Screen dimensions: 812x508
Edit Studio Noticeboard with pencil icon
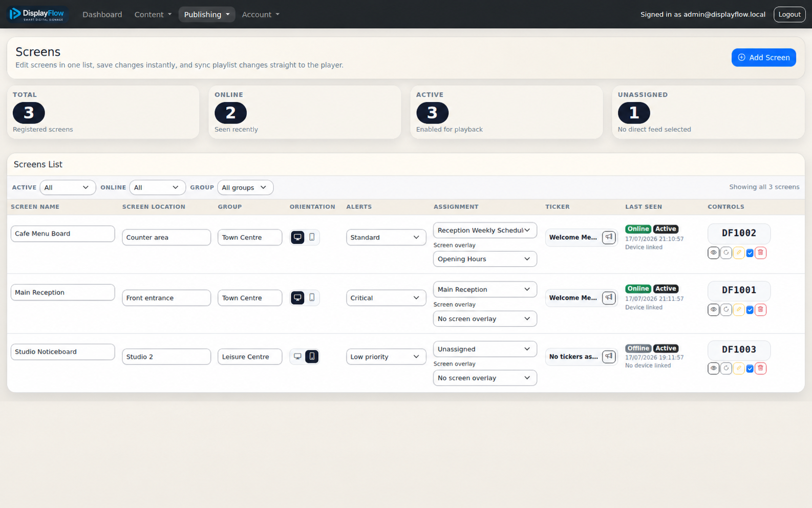(x=738, y=368)
